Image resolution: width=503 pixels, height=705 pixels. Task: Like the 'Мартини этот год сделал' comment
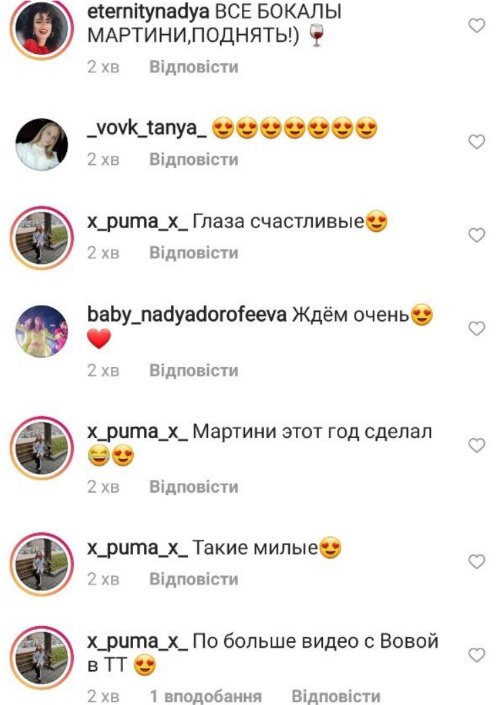[476, 445]
